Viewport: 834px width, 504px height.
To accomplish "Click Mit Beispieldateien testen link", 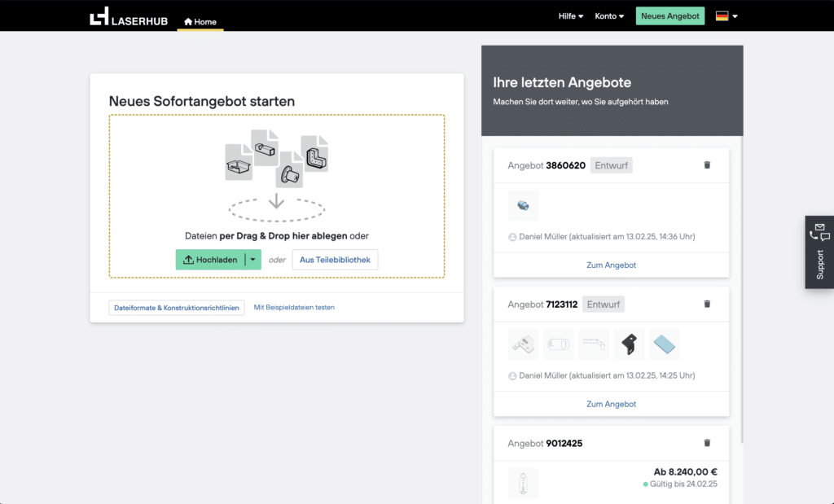I will [x=294, y=308].
